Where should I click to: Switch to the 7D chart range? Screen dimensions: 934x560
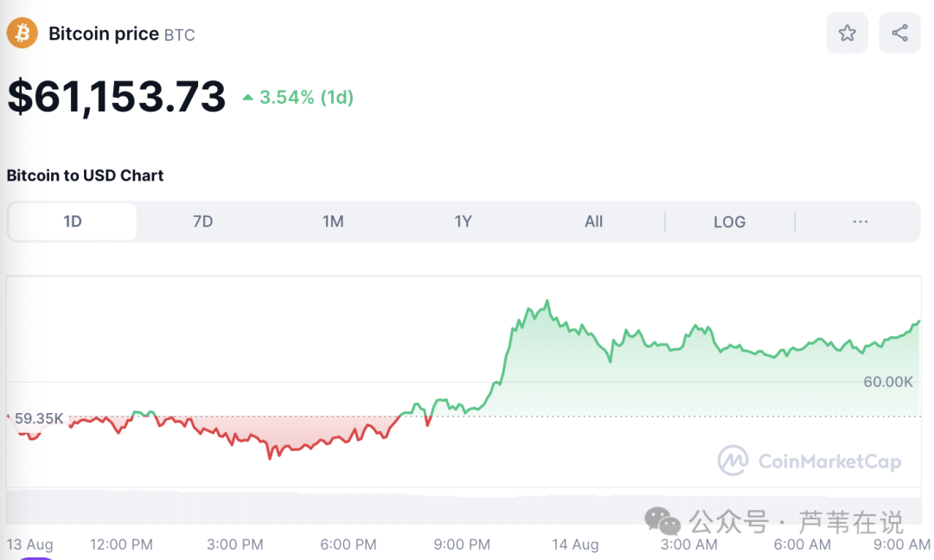point(202,222)
